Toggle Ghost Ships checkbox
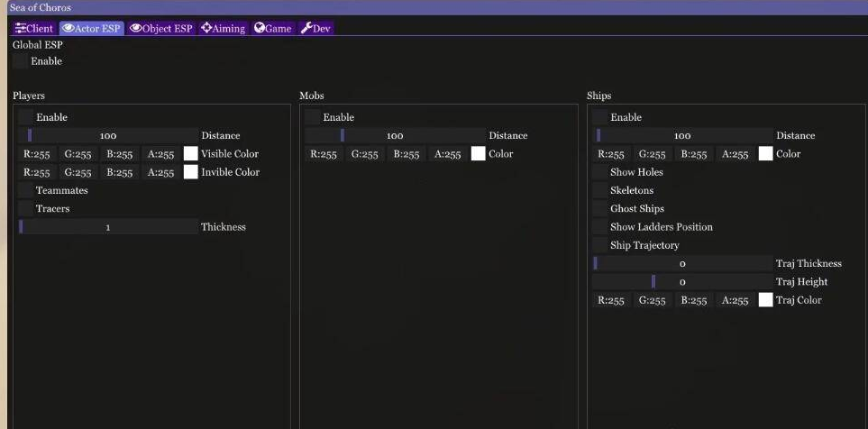 599,209
